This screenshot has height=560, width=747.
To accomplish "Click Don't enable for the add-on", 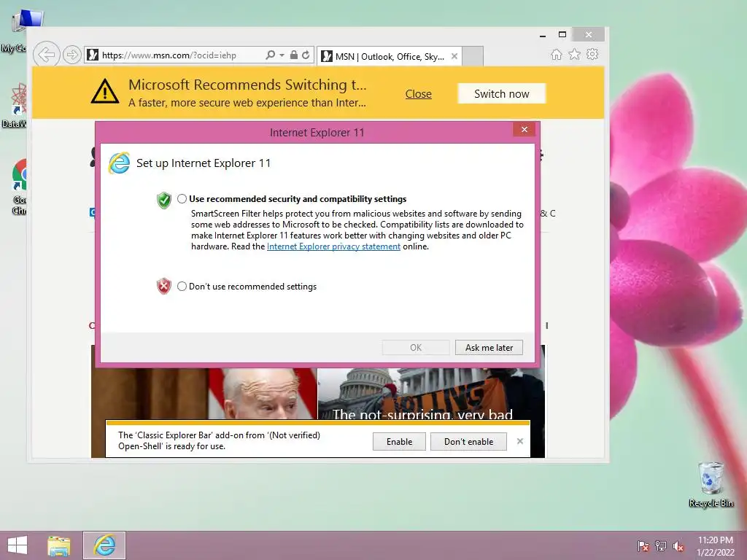I will pos(468,441).
